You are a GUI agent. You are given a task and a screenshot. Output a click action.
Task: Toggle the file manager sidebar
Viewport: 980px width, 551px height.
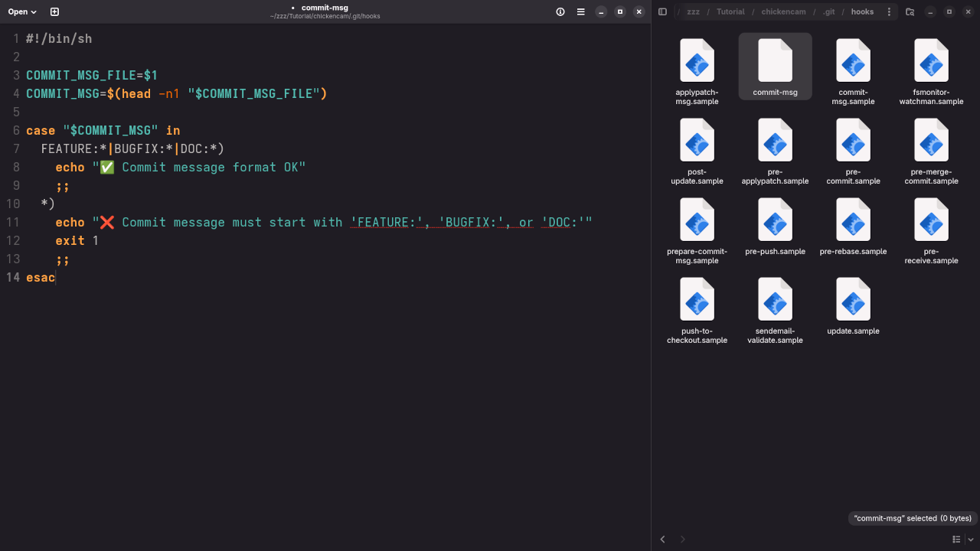(663, 11)
